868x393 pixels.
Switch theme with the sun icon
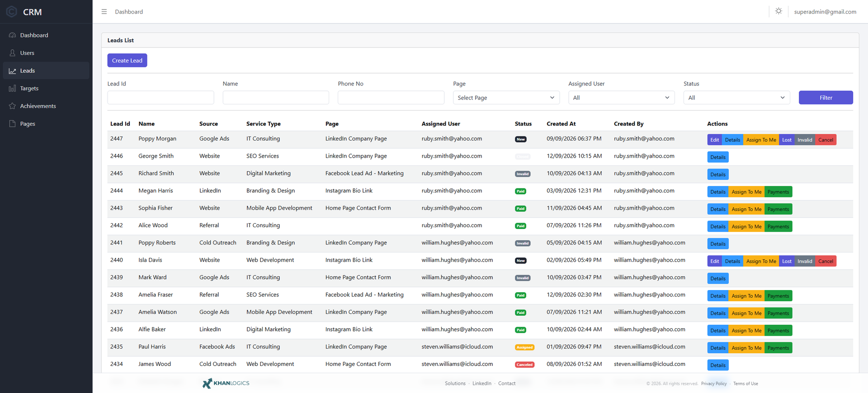pos(778,11)
